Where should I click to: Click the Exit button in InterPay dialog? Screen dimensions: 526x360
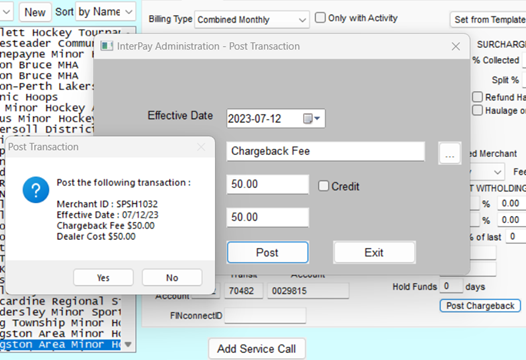(x=374, y=252)
